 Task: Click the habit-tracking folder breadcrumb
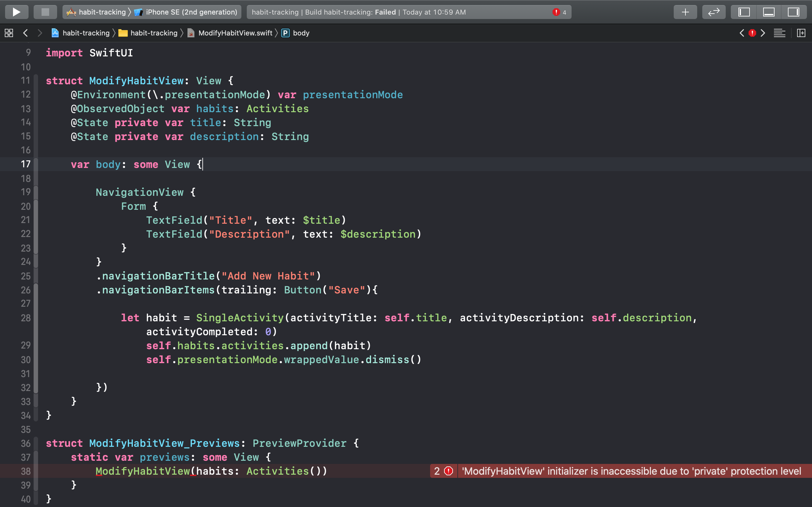coord(154,33)
